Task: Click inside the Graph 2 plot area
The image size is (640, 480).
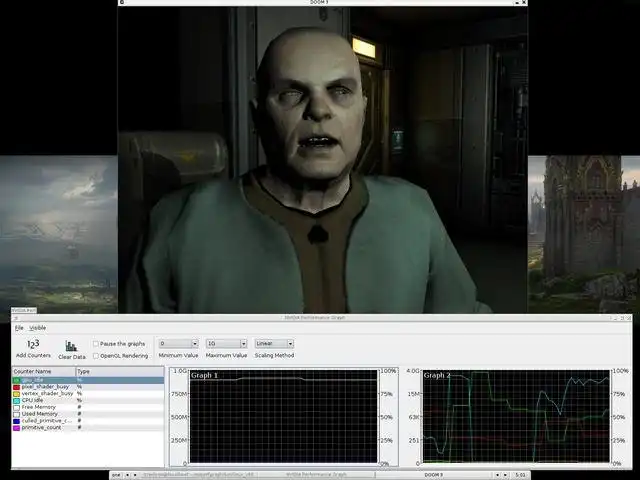Action: pyautogui.click(x=516, y=416)
